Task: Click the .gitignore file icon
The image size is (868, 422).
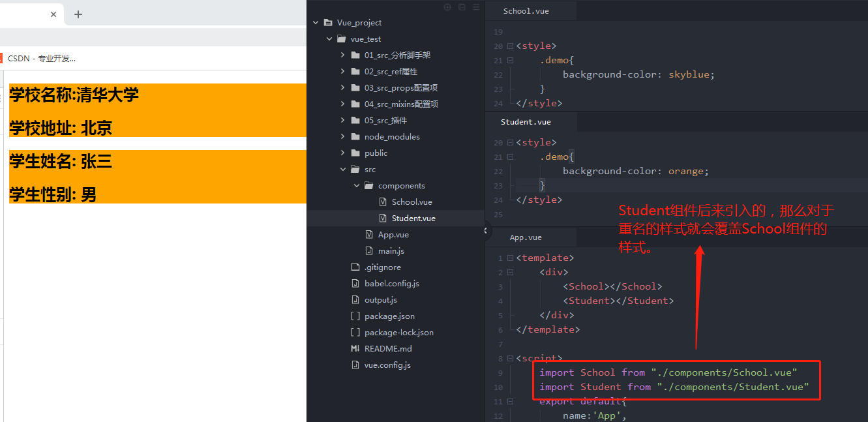Action: [x=355, y=267]
